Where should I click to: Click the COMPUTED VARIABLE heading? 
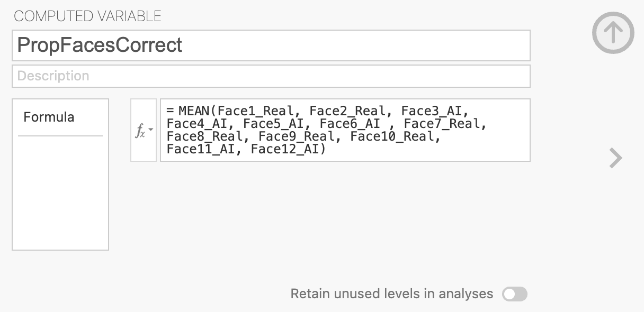(x=87, y=16)
